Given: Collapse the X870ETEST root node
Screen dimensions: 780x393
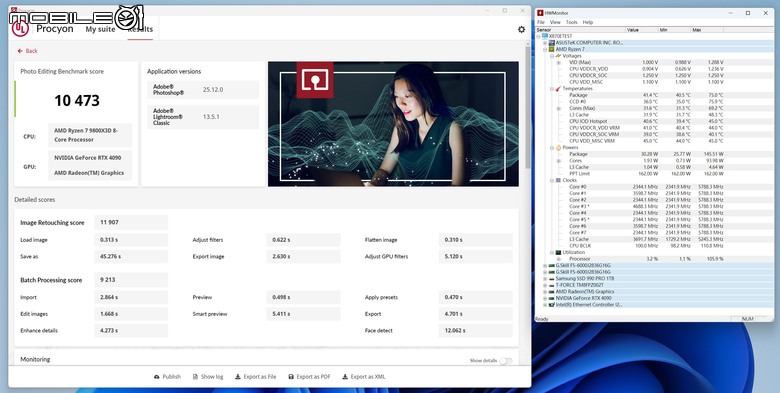Looking at the screenshot, I should click(x=539, y=36).
